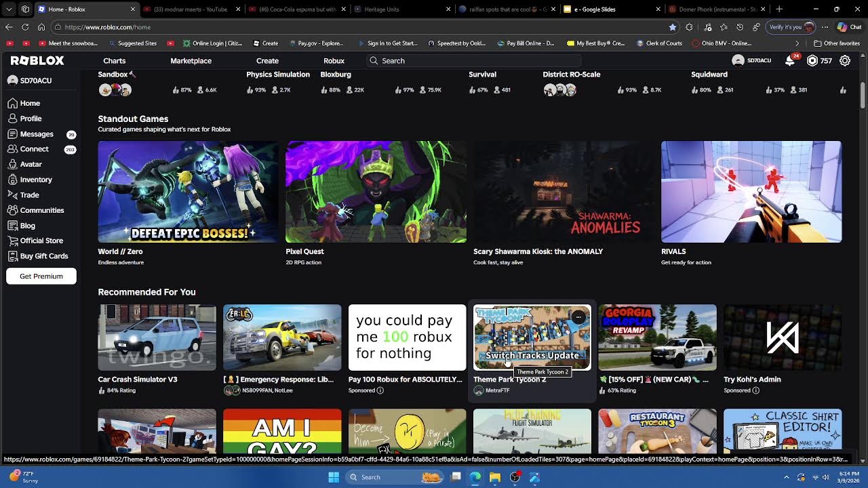
Task: Open Buy Gift Cards in sidebar
Action: click(38, 256)
